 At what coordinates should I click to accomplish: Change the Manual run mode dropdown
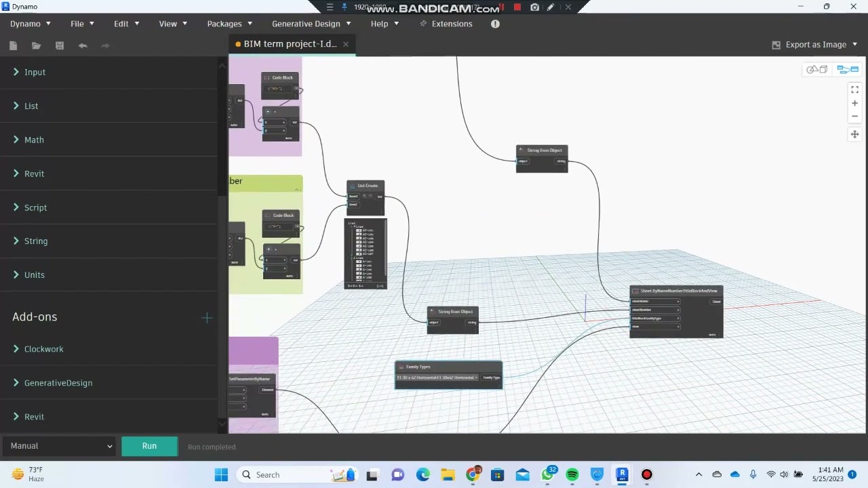pyautogui.click(x=60, y=446)
